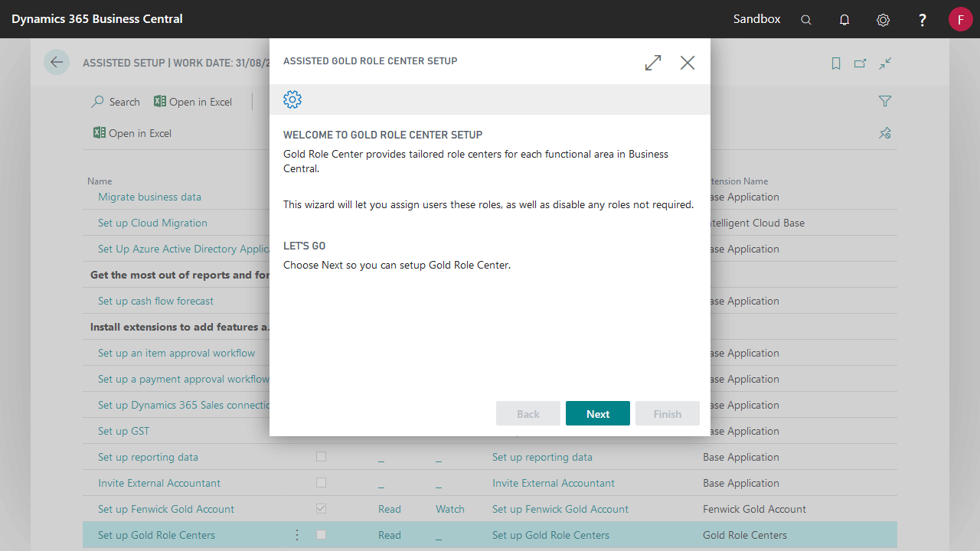Open the page in new window icon

(861, 64)
